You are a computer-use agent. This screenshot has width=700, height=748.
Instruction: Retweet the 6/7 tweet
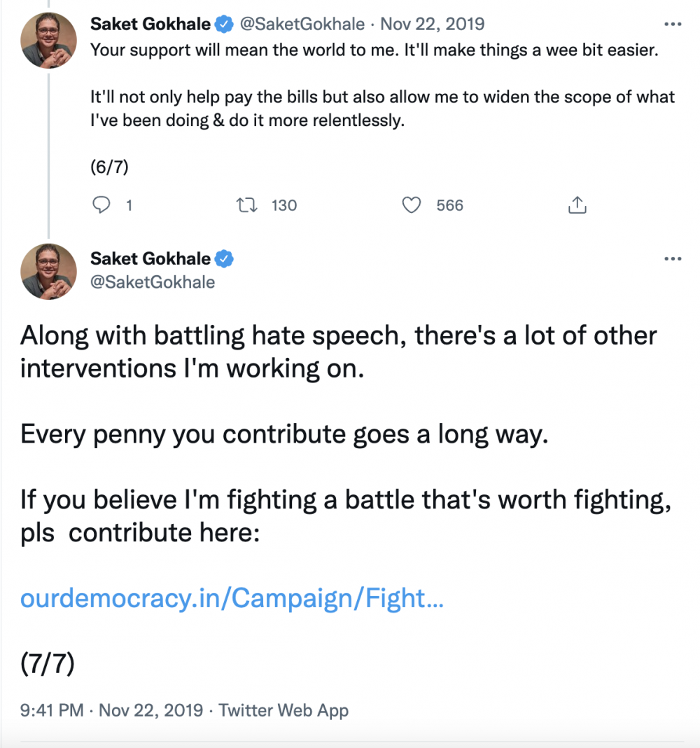tap(247, 205)
